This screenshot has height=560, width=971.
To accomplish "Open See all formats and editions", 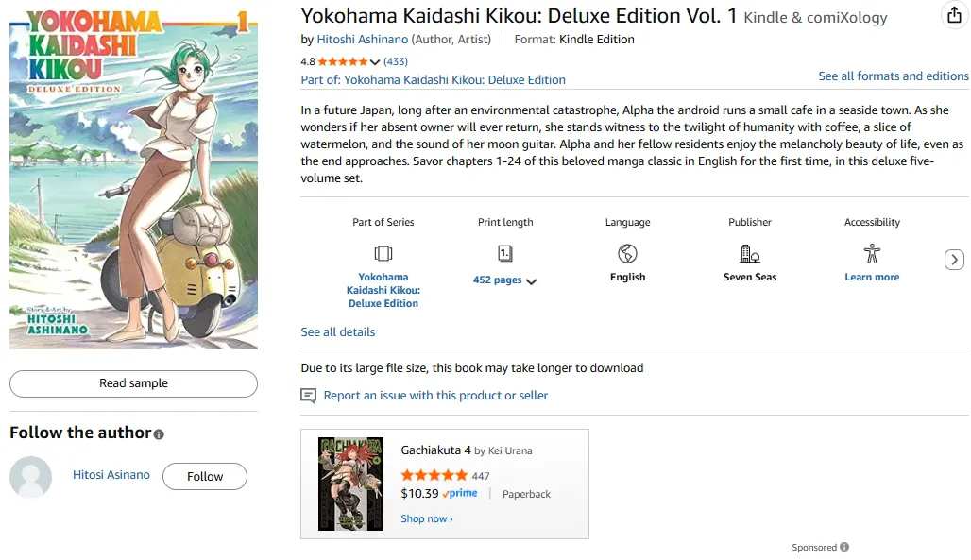I will click(893, 76).
